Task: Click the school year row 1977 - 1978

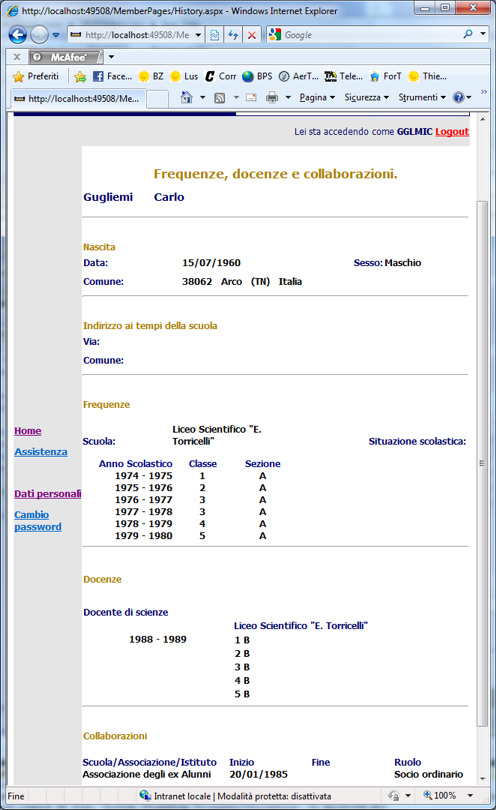Action: (190, 512)
